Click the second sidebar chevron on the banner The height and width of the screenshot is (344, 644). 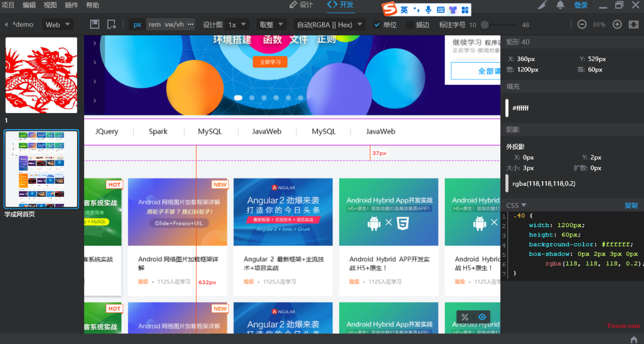(x=95, y=62)
